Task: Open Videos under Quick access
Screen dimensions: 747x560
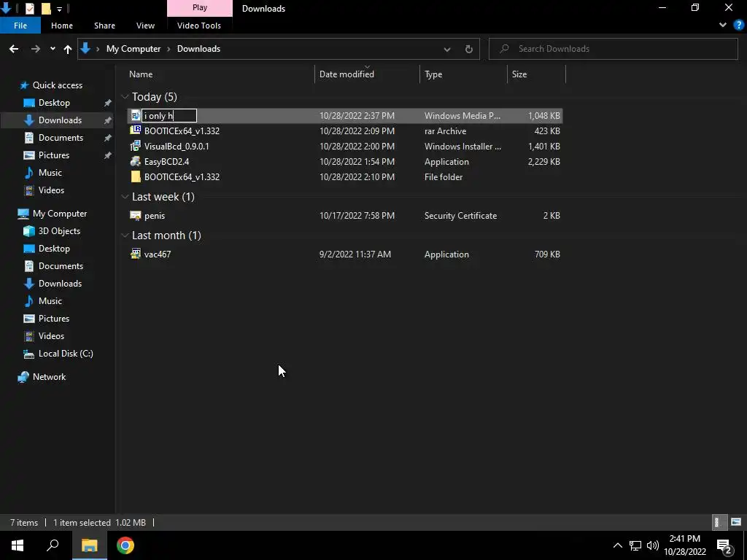Action: [x=51, y=190]
